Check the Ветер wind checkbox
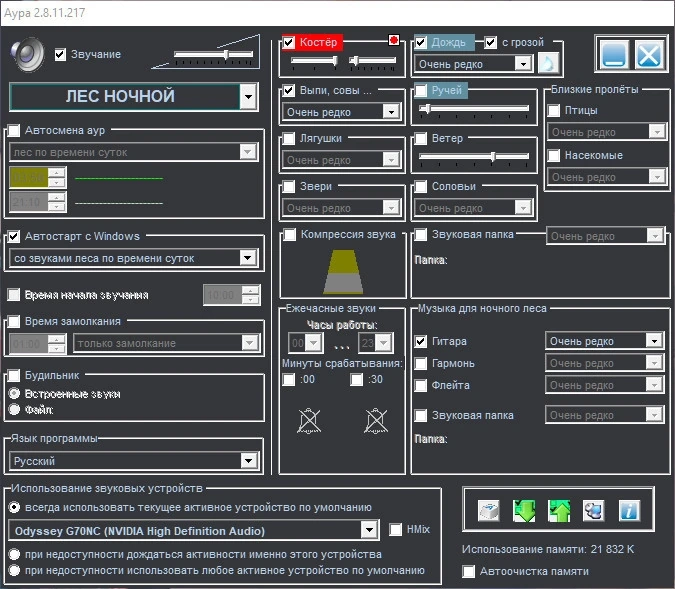The width and height of the screenshot is (675, 589). tap(421, 139)
